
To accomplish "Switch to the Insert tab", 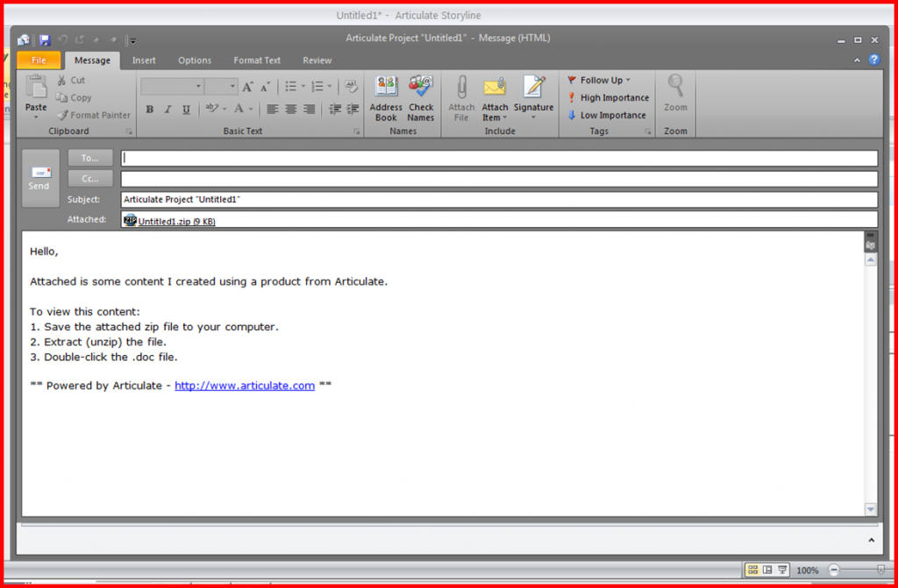I will (x=144, y=60).
